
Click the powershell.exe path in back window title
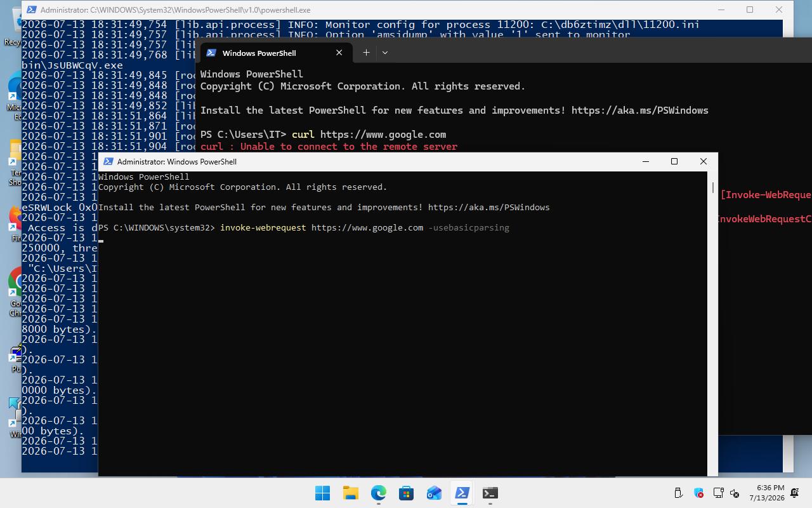pos(200,10)
